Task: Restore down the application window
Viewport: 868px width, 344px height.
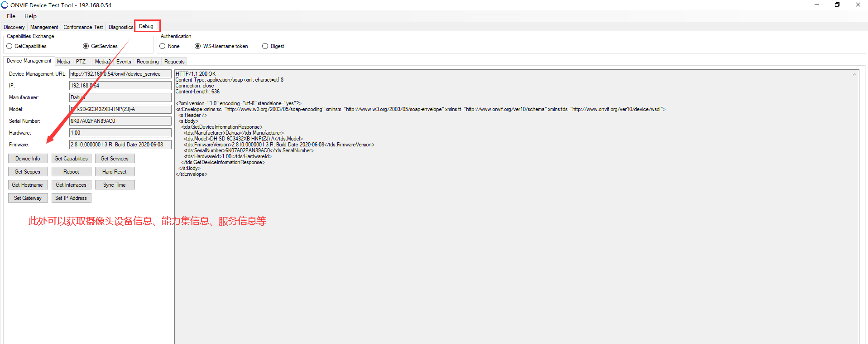Action: point(837,5)
